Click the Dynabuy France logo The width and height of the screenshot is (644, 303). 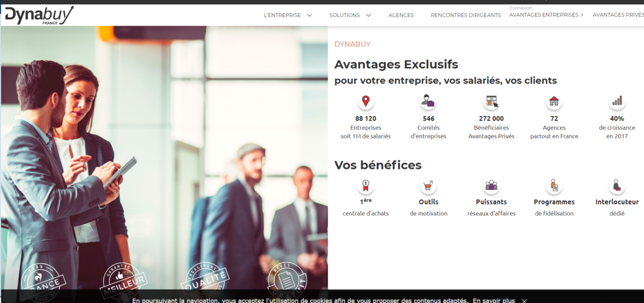[39, 15]
